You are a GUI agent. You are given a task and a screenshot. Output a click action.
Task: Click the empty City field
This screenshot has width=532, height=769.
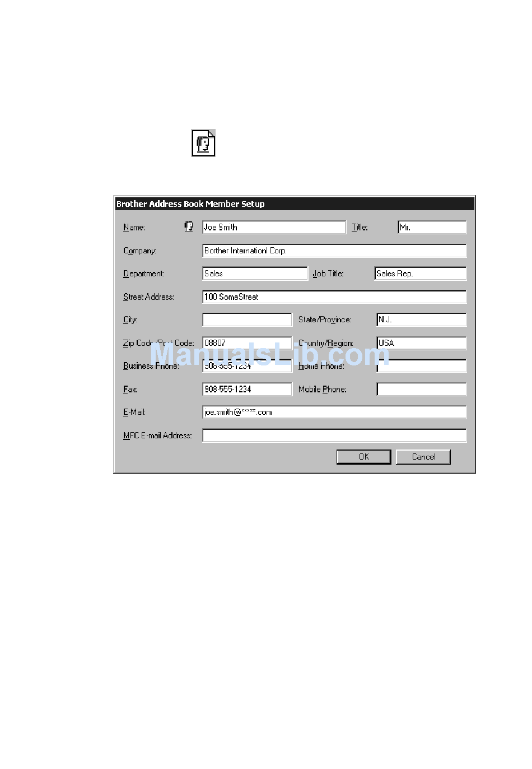(247, 319)
